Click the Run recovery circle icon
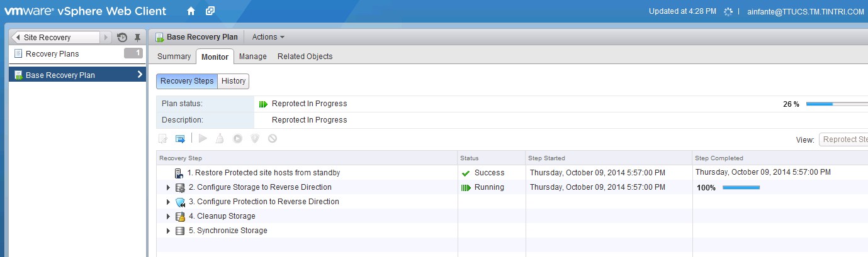868x257 pixels. coord(237,138)
